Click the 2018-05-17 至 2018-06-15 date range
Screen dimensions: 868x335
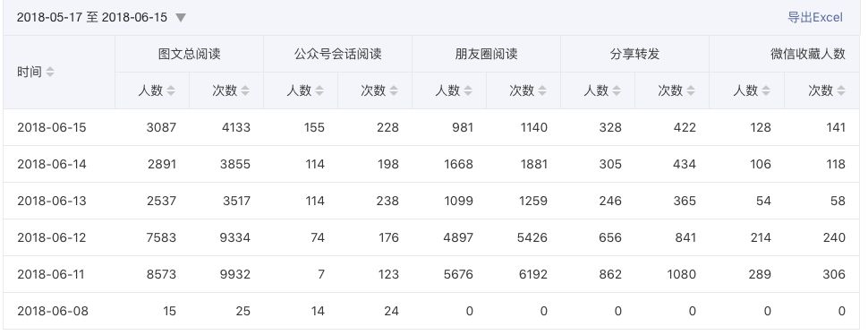click(x=92, y=17)
